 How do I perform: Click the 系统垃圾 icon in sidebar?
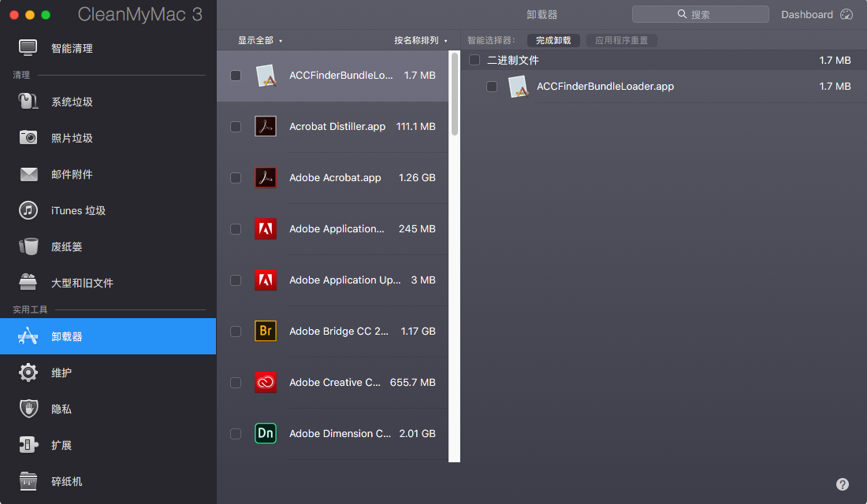pyautogui.click(x=28, y=102)
